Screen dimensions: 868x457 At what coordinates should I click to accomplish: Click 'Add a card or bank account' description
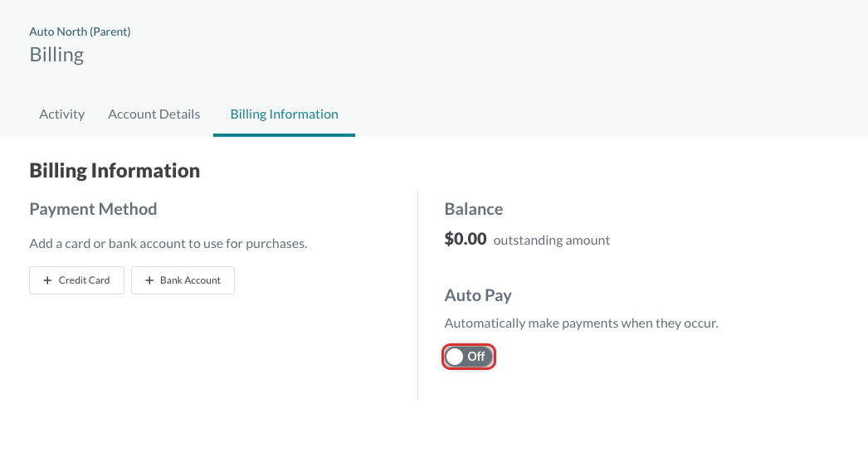coord(168,244)
